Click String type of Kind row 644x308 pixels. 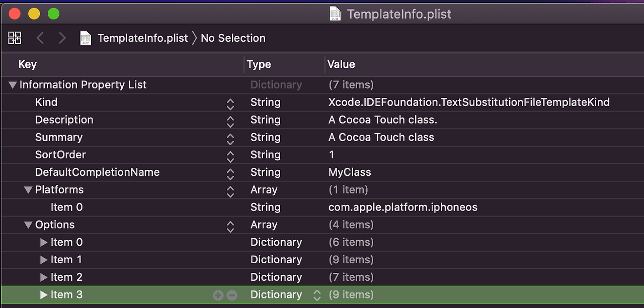pyautogui.click(x=265, y=102)
